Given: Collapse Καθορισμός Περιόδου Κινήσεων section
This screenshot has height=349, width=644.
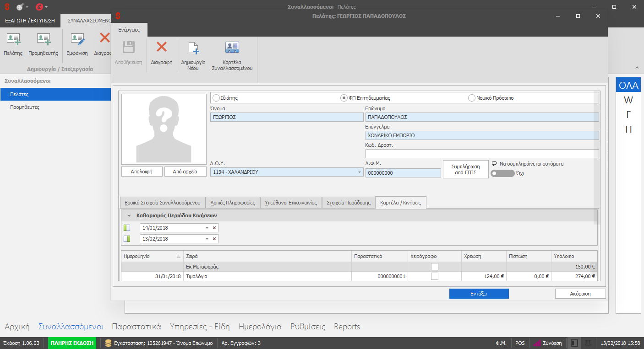Looking at the screenshot, I should [x=130, y=215].
